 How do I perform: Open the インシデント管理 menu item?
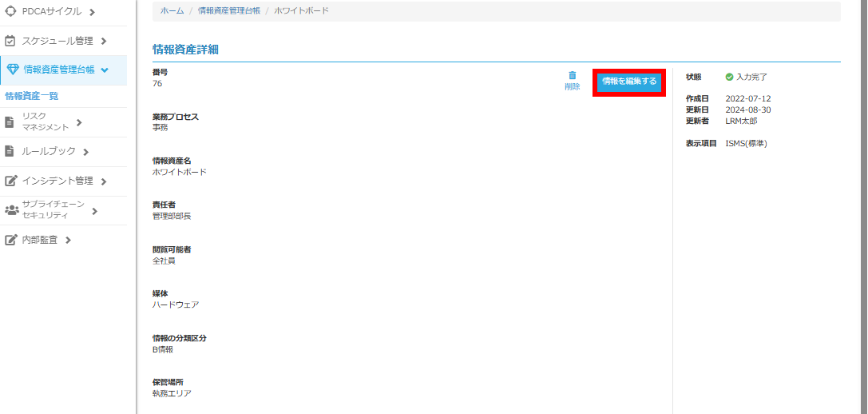(x=57, y=181)
